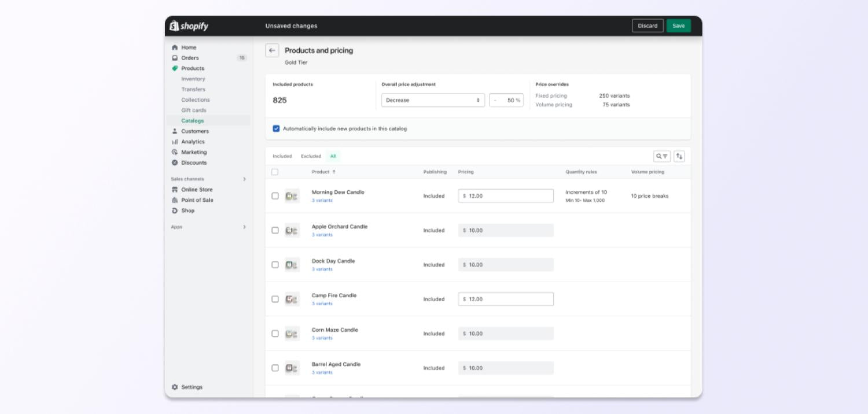The height and width of the screenshot is (414, 868).
Task: Check the Morning Dew Candle row checkbox
Action: 274,195
